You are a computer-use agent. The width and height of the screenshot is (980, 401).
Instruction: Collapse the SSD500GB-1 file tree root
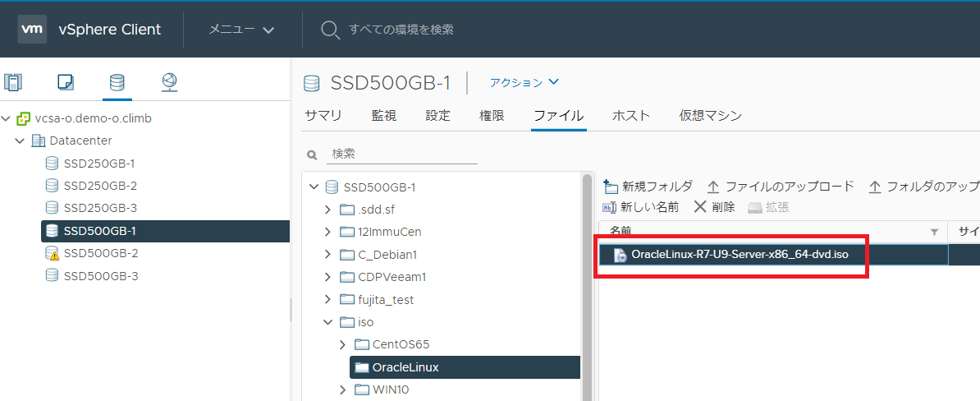click(x=314, y=187)
